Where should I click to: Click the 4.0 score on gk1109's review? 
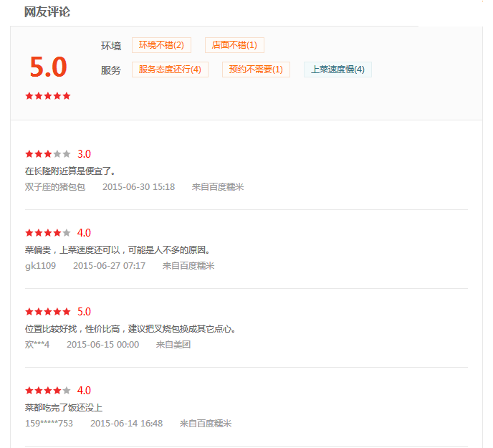84,233
